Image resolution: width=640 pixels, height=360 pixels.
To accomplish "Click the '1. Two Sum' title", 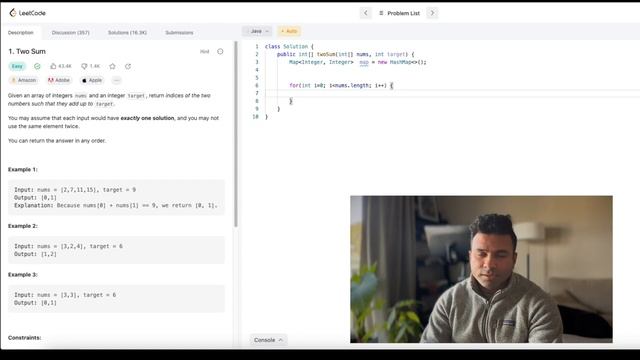I will [27, 51].
